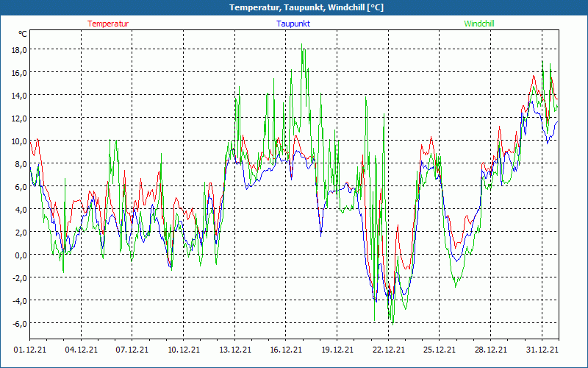Click the 07.12.21 date label
The width and height of the screenshot is (588, 368).
132,350
